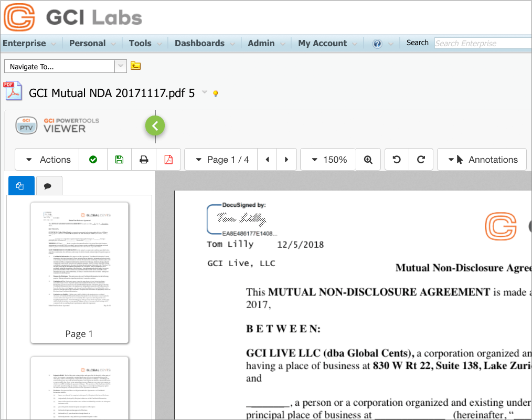The image size is (532, 420).
Task: Click the orange logo in the document page
Action: point(501,226)
